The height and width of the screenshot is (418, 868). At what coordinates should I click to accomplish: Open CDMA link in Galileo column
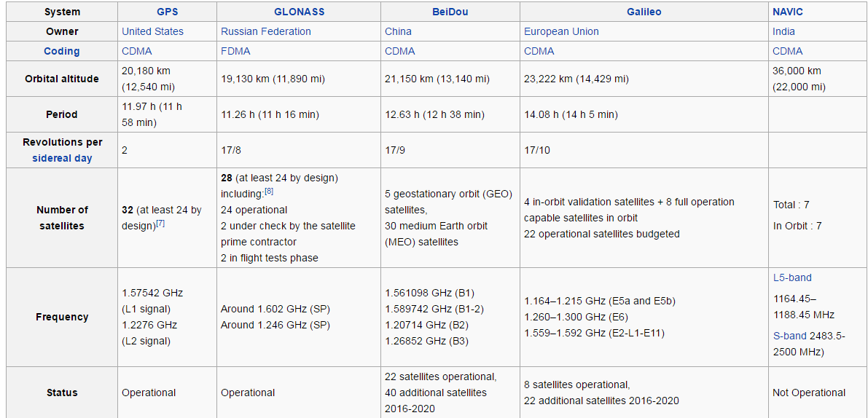539,51
